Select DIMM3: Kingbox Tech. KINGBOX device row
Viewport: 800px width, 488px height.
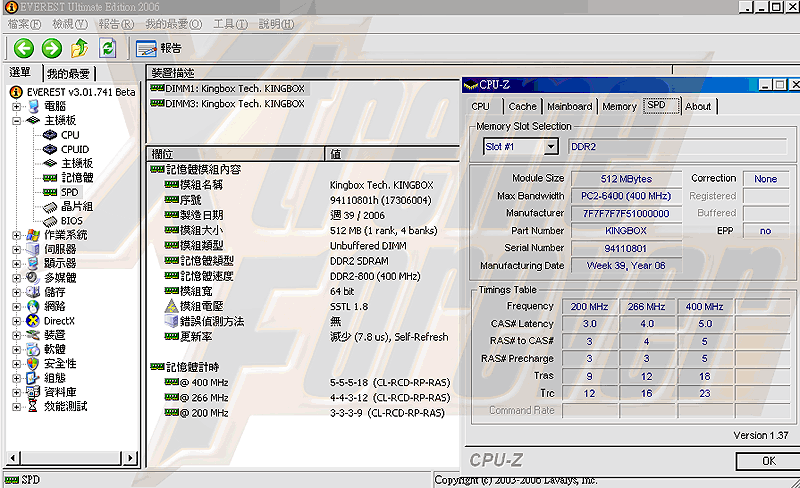(x=228, y=104)
